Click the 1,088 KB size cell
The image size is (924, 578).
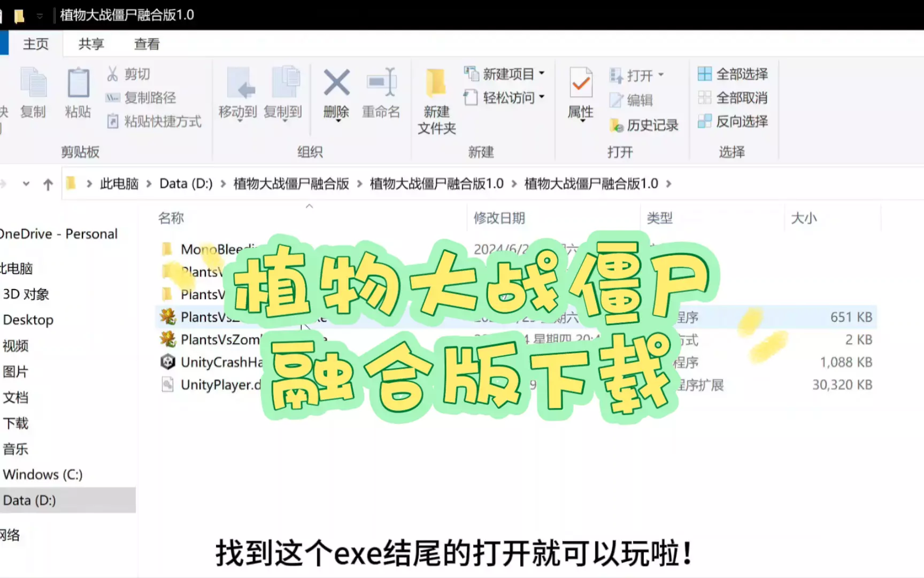coord(846,362)
